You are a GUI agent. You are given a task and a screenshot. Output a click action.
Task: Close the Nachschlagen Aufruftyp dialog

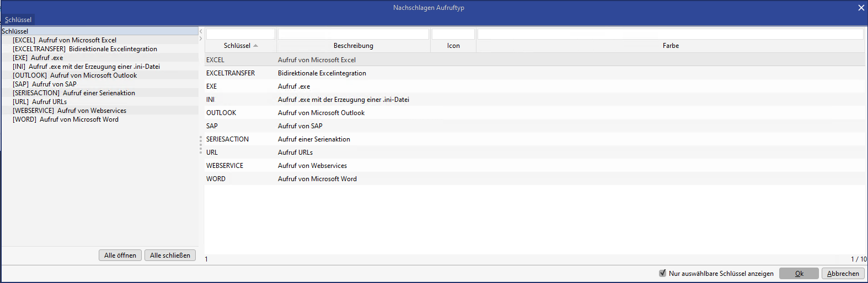(861, 8)
